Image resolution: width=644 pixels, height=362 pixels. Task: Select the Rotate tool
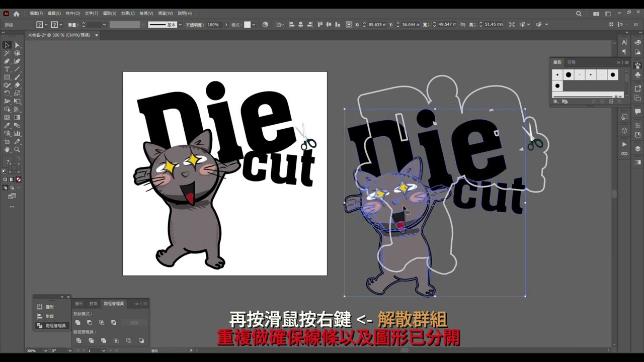click(7, 93)
